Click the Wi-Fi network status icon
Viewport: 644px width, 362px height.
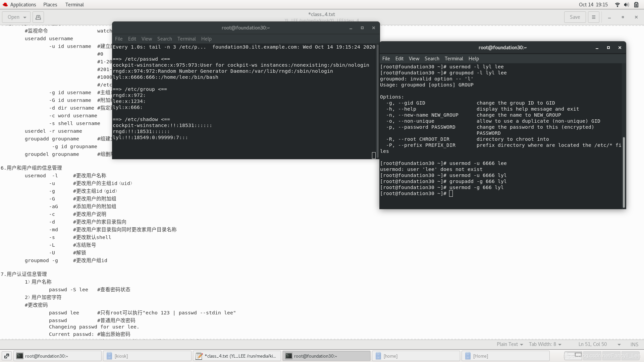click(x=617, y=5)
